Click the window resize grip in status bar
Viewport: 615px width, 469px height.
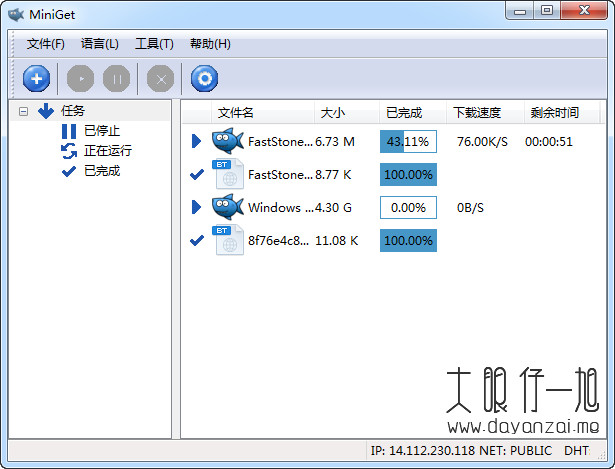[602, 454]
